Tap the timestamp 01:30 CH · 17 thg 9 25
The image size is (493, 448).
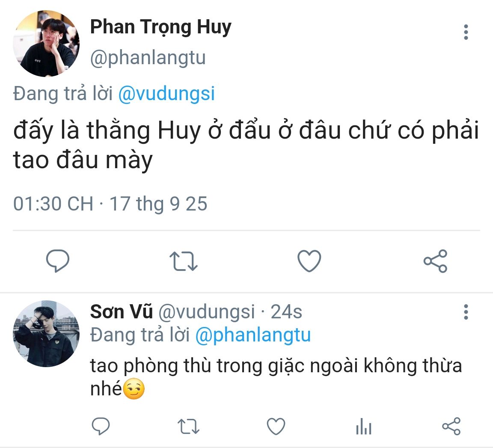[110, 204]
